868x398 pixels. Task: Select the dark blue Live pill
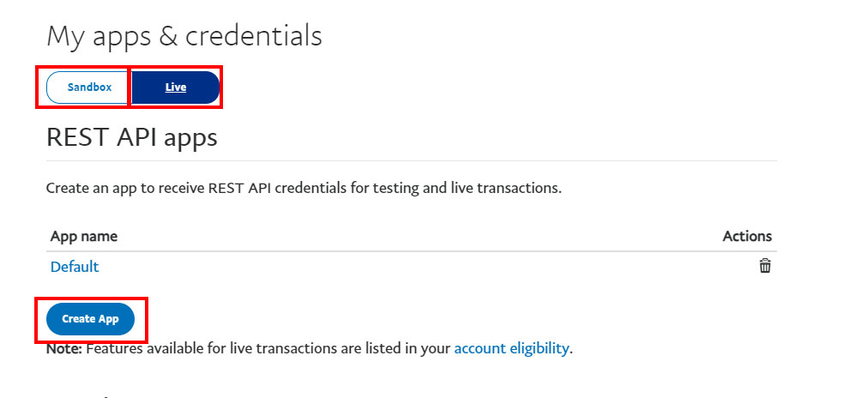[x=176, y=87]
